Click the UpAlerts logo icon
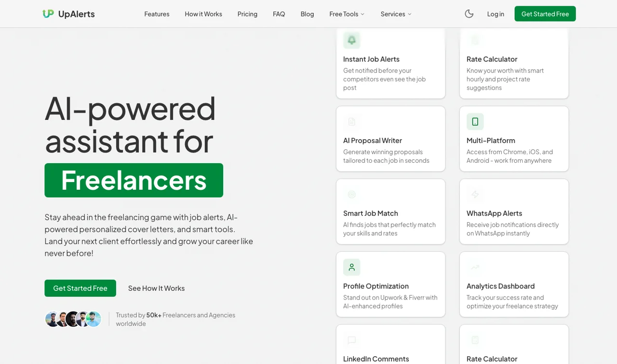This screenshot has height=364, width=617. tap(48, 14)
